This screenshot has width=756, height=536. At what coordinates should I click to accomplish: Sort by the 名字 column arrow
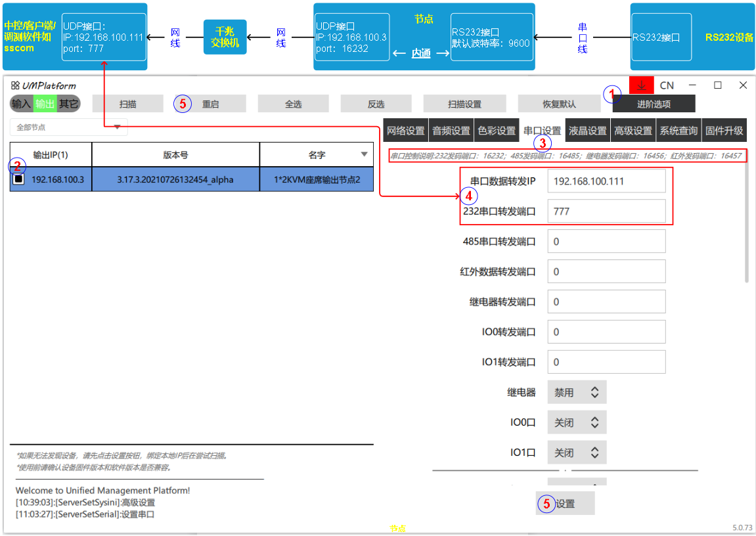pyautogui.click(x=365, y=155)
